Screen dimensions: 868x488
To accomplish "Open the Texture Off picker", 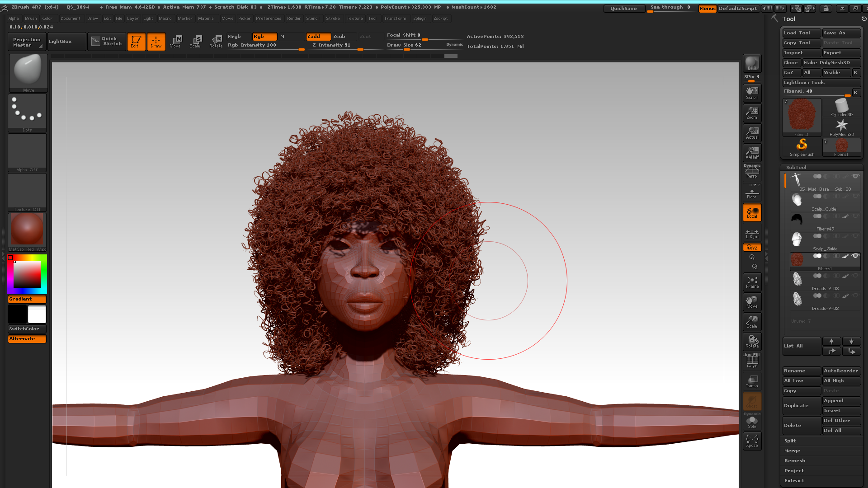I will [x=27, y=192].
